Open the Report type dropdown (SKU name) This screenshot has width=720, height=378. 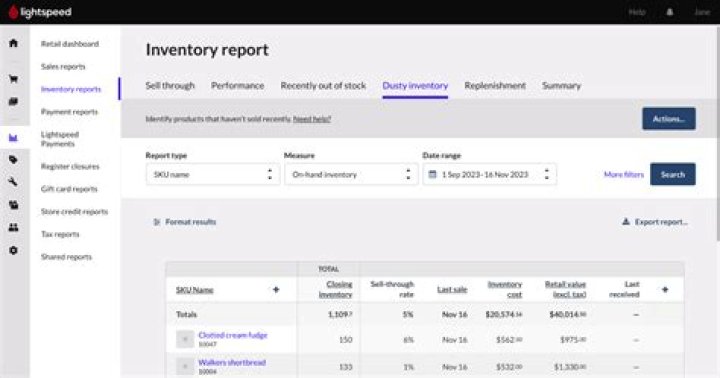(213, 175)
